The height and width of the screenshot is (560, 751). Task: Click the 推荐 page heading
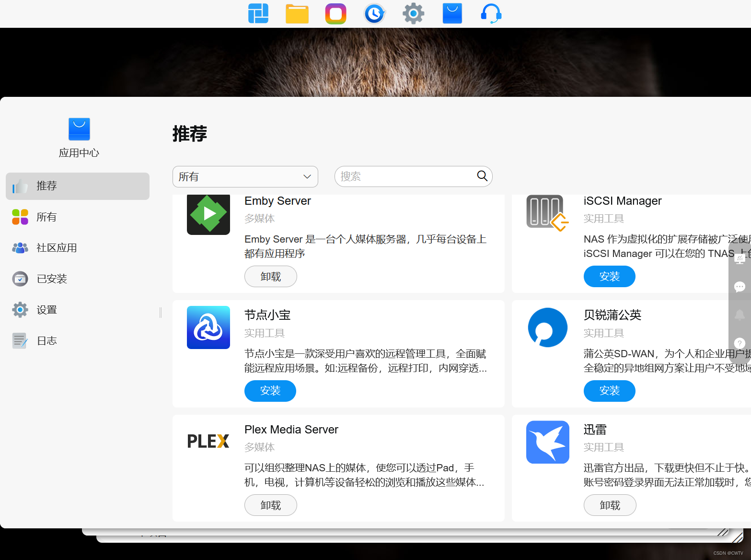190,134
